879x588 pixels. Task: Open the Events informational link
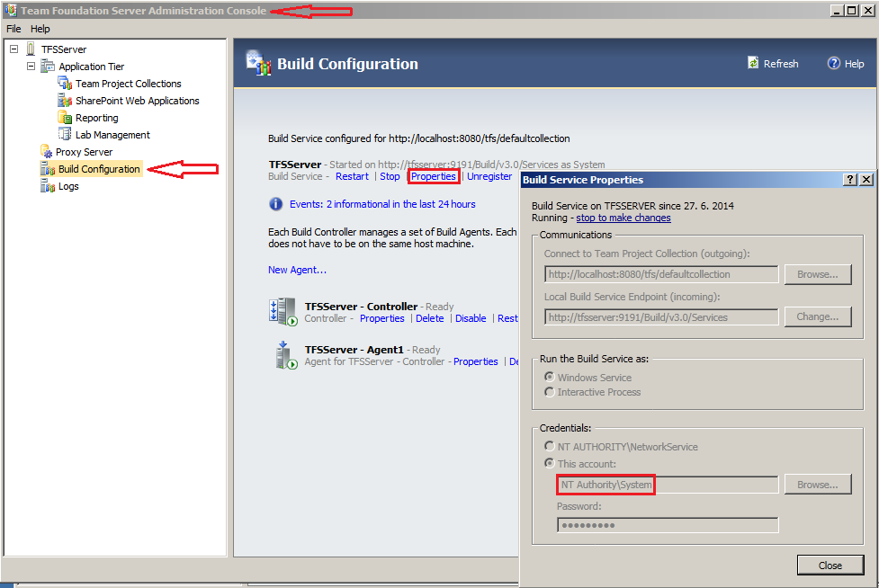click(x=382, y=204)
